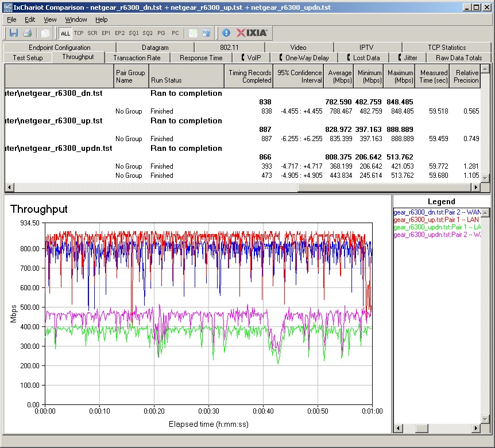
Task: Click the green expand-groups toolbar icon
Action: point(193,33)
